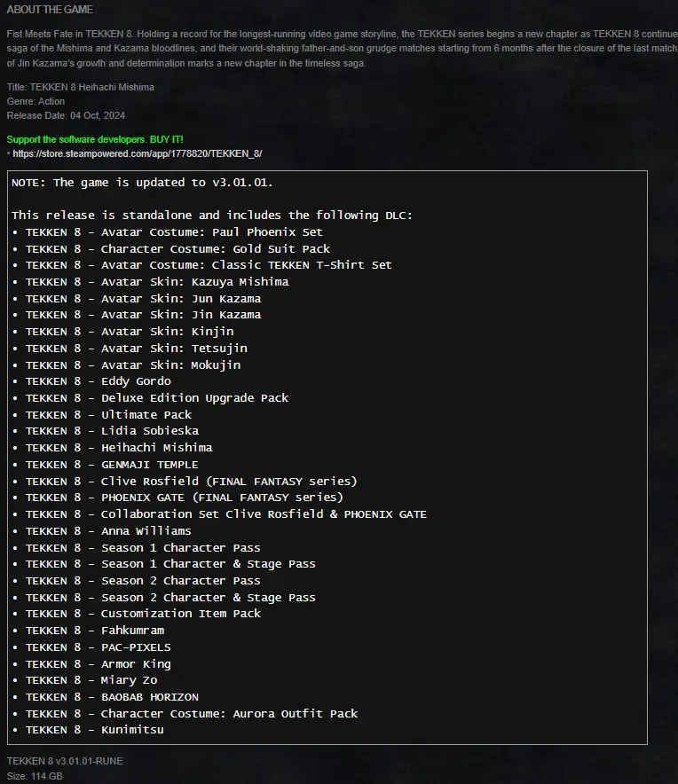
Task: Click 'Release Date: 04 Oct, 2024' line
Action: point(66,115)
